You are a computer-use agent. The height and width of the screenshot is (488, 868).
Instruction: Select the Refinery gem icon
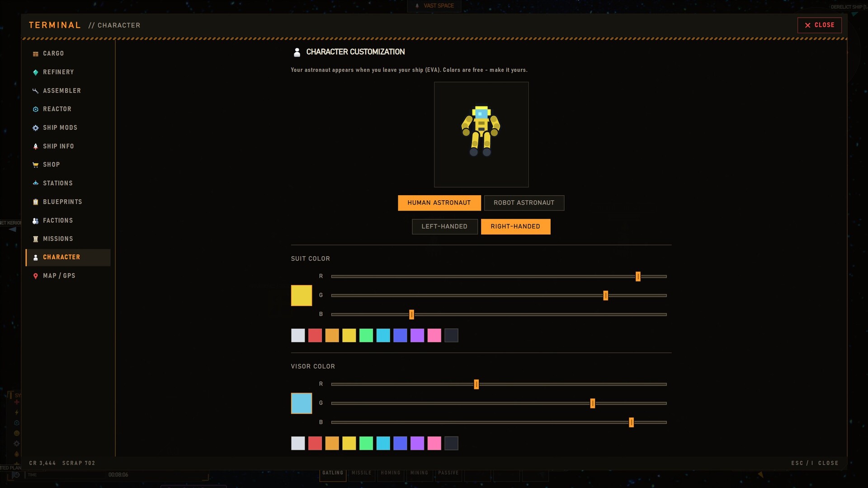click(35, 72)
